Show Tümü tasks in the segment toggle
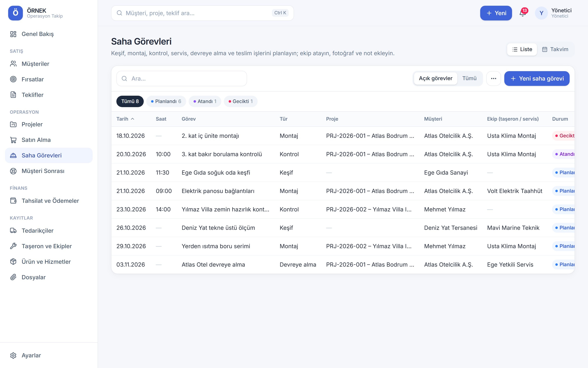Screen dimensions: 588x368 [469, 78]
